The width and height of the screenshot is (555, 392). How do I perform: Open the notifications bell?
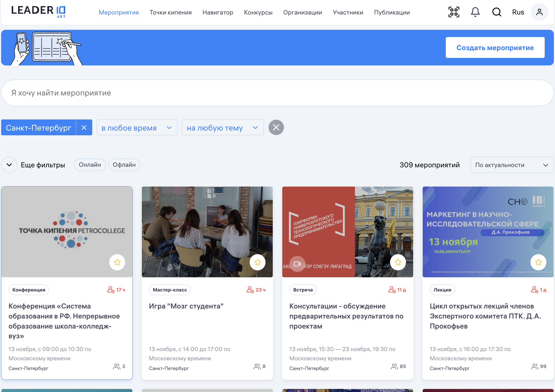coord(475,12)
